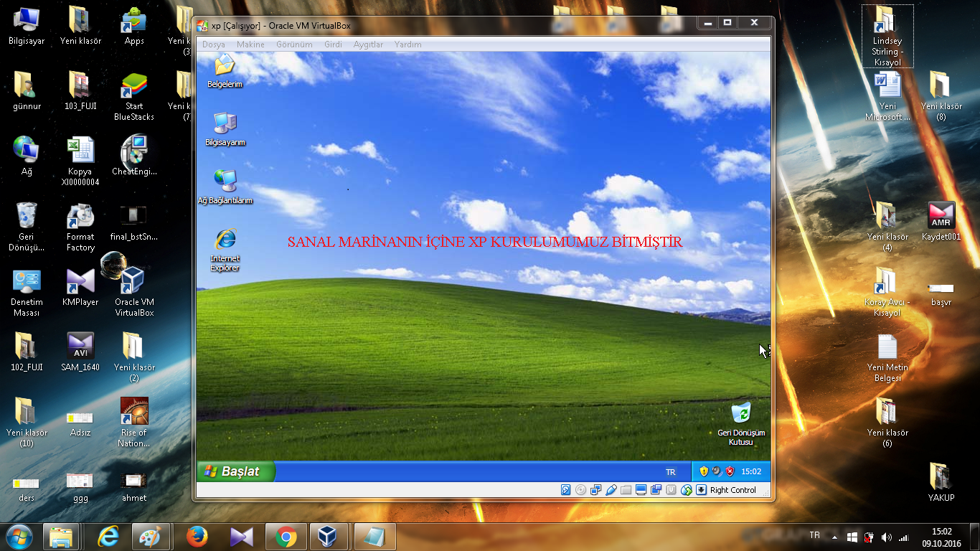Open the KMPlayer button on the host taskbar
This screenshot has width=980, height=551.
coord(242,537)
